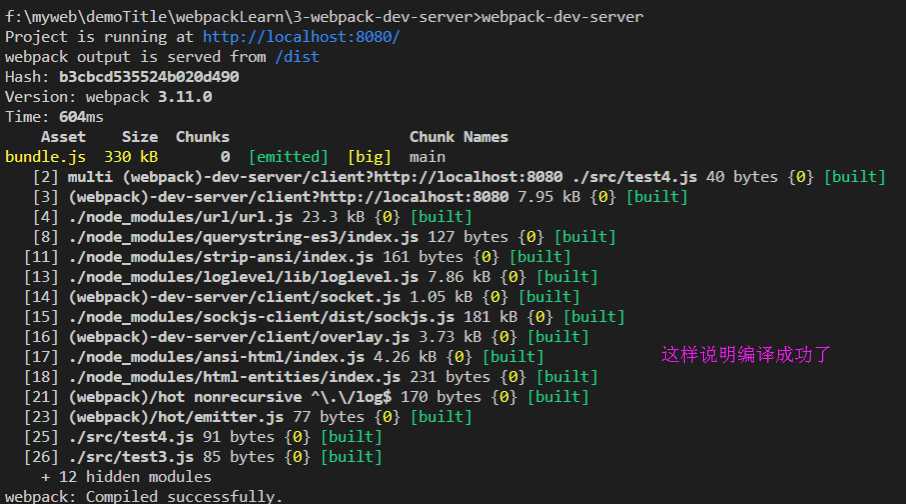The width and height of the screenshot is (906, 504).
Task: Click the bundle.js asset name
Action: 45,157
